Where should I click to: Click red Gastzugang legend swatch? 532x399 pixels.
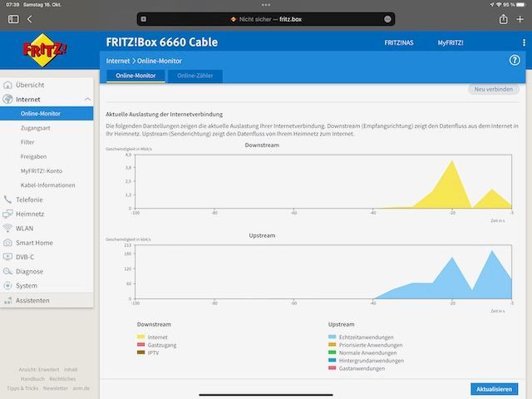click(140, 344)
